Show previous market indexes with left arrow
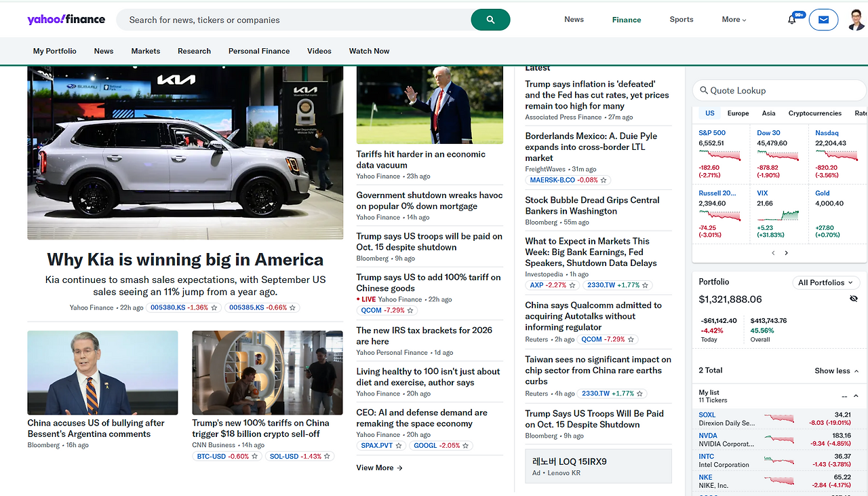This screenshot has height=496, width=868. coord(773,253)
